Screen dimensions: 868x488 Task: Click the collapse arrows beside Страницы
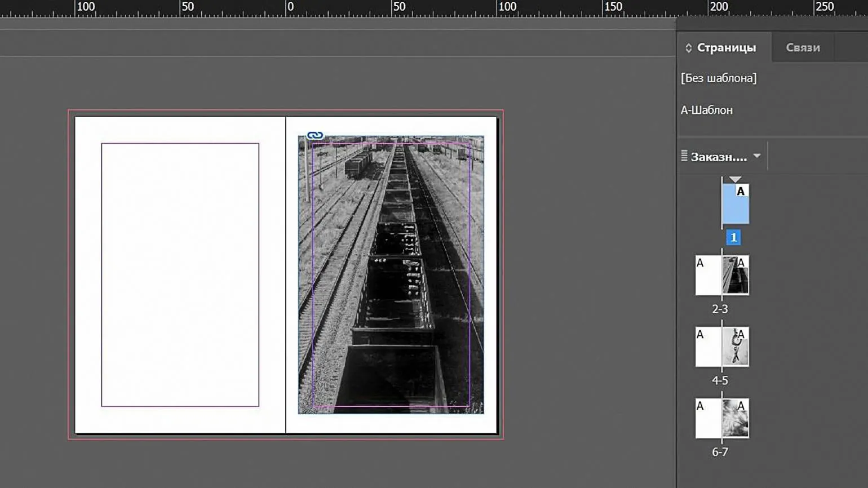pyautogui.click(x=688, y=48)
